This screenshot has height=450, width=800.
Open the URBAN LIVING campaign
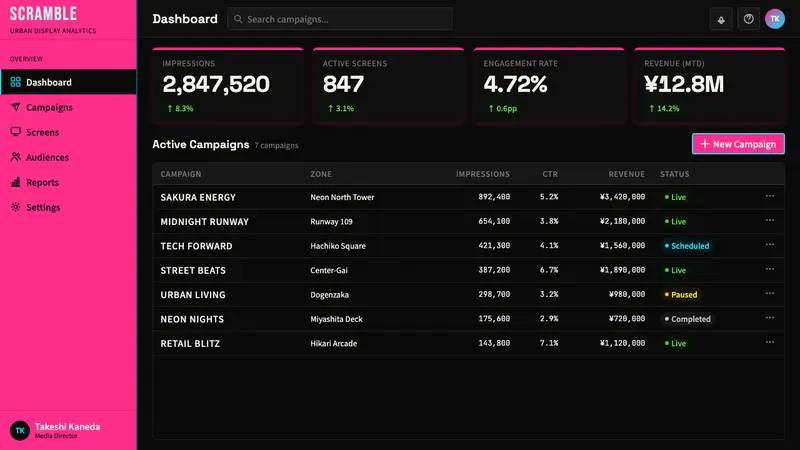point(193,295)
